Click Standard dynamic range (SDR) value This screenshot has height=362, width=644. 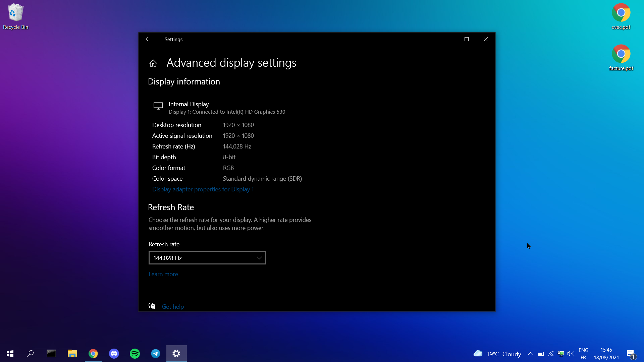262,179
